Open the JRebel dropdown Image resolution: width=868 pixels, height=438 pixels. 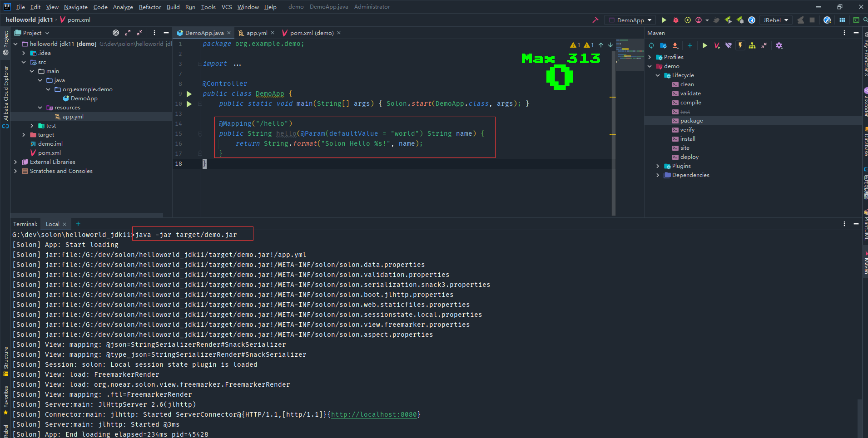(775, 20)
